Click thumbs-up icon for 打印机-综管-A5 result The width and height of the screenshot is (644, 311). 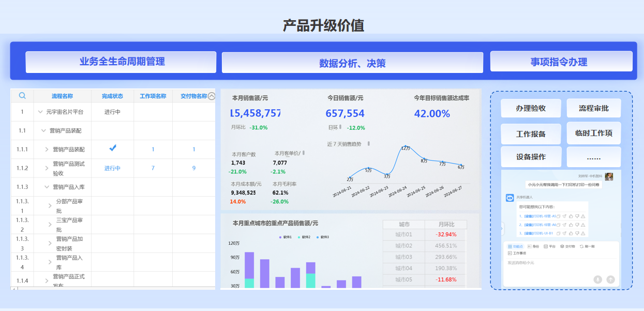(x=570, y=216)
